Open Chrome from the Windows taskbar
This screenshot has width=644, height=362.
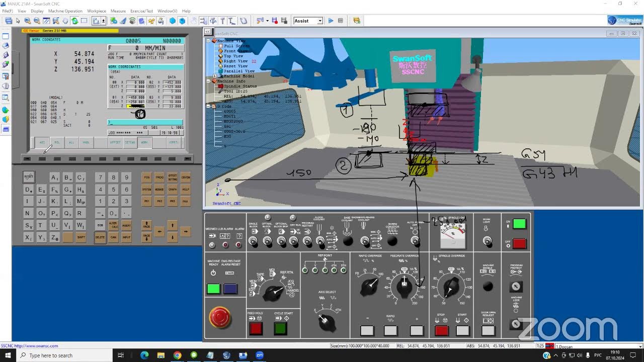click(x=177, y=355)
